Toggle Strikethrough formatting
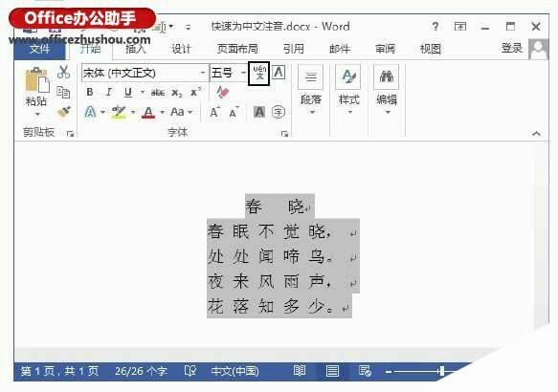The width and height of the screenshot is (558, 392). coord(157,93)
